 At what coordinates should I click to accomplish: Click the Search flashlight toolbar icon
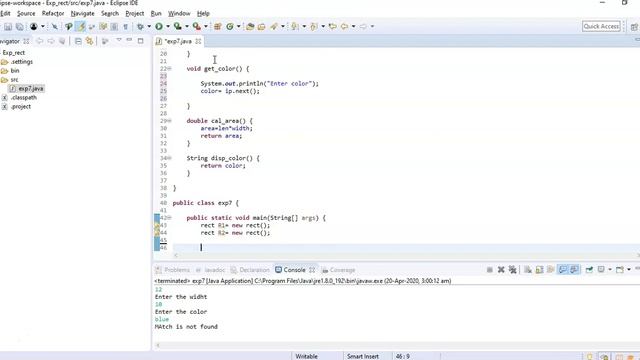274,27
